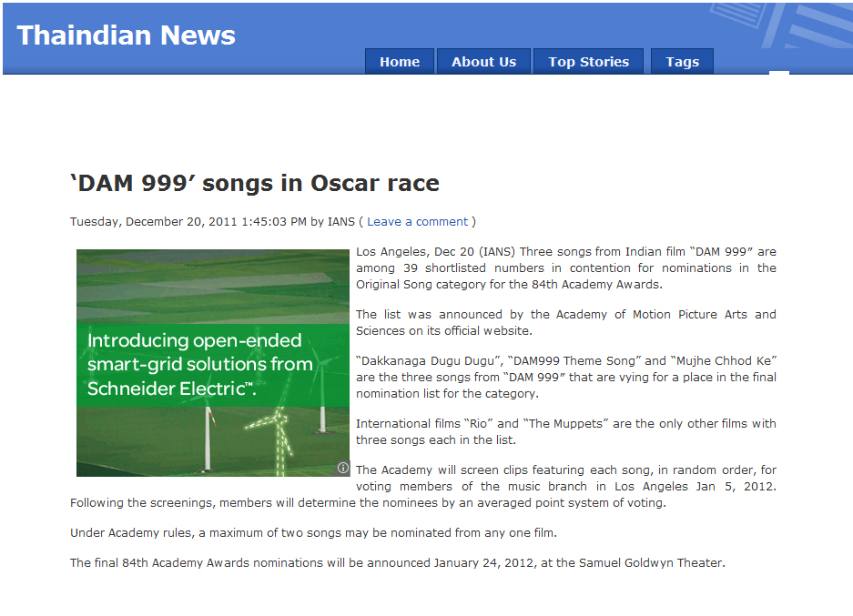The height and width of the screenshot is (616, 853).
Task: Click the article date and time line
Action: [188, 221]
